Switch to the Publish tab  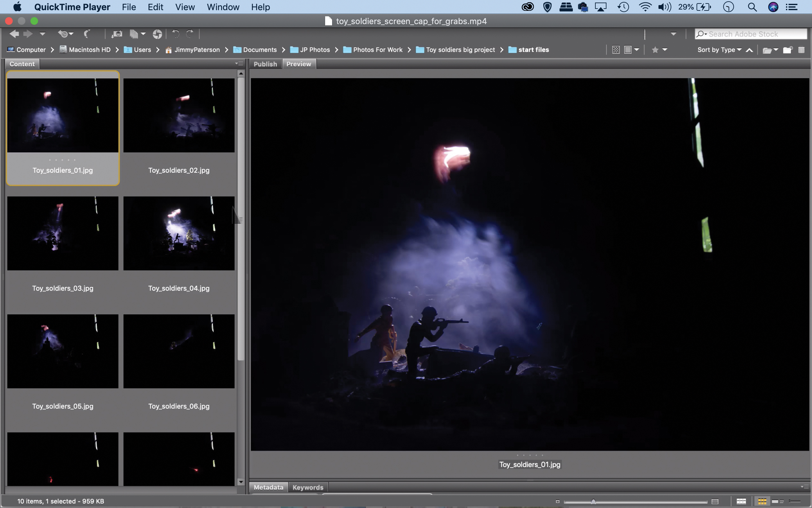coord(265,64)
